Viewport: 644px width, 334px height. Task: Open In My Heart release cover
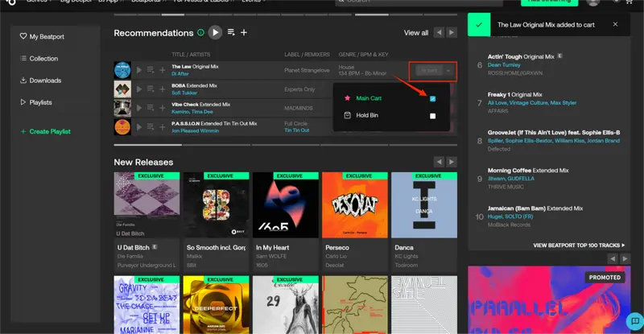click(286, 205)
